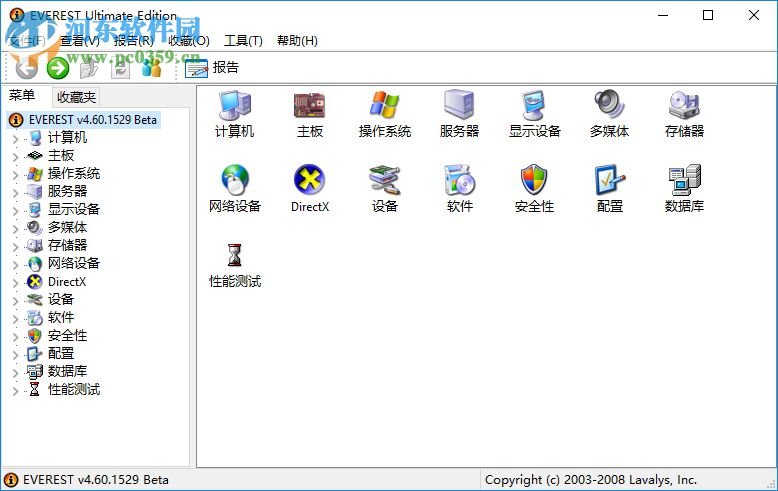Open the 存储器 storage icon in main pane
Viewport: 778px width, 491px height.
click(x=684, y=105)
